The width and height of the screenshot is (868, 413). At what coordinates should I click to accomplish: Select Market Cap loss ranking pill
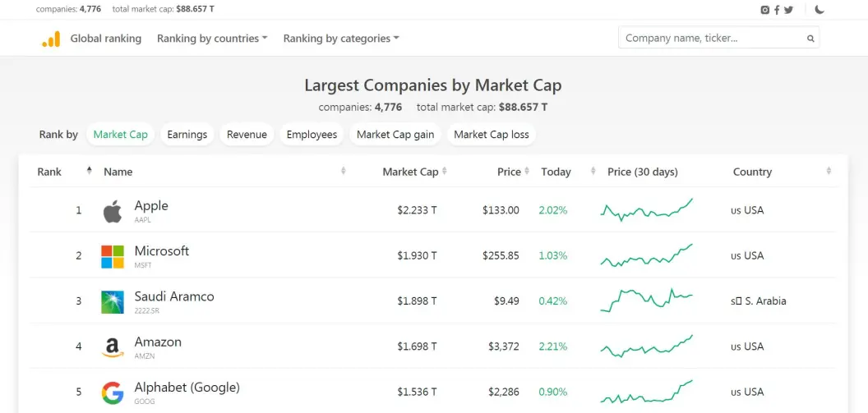(x=492, y=135)
